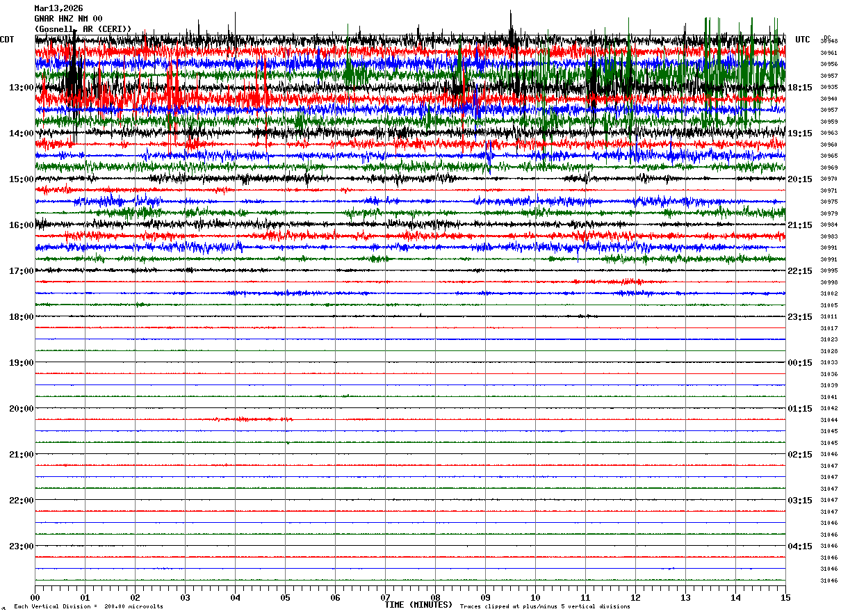Click the DC offset value 31011
841x616 pixels.
(828, 317)
